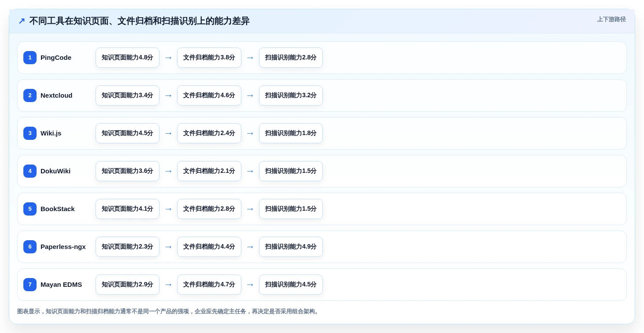Select the Wiki.js tool name

pos(51,133)
